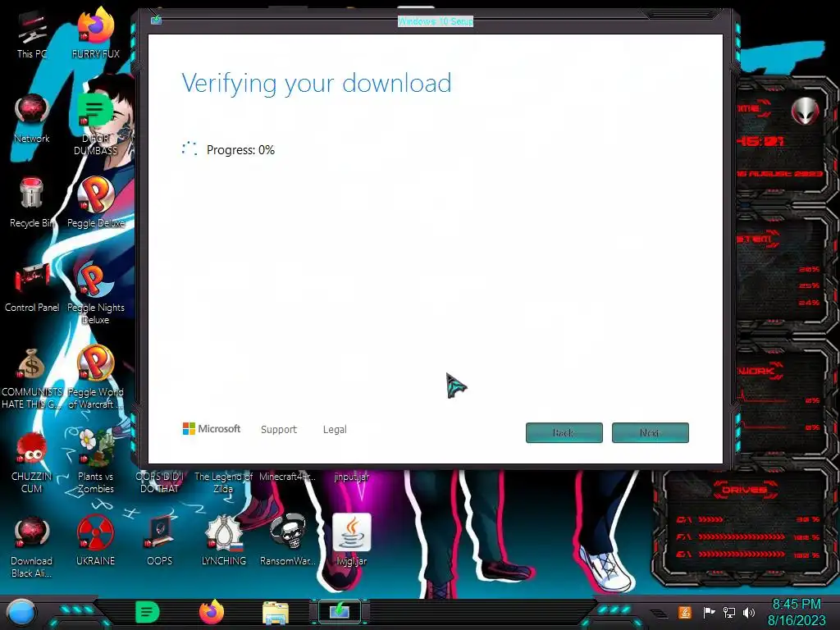Open the UKRAINE radiation-symbol shortcut
Screen dimensions: 840x630
96,541
